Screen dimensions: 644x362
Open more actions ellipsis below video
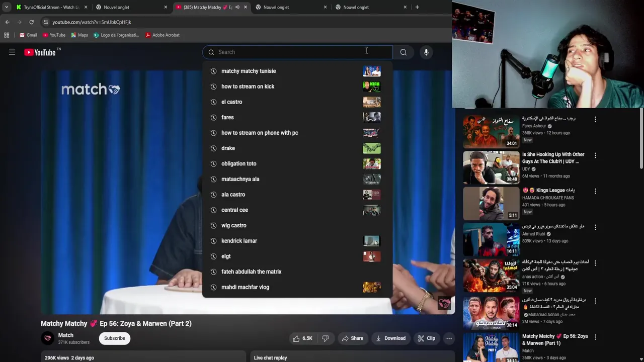pos(449,338)
